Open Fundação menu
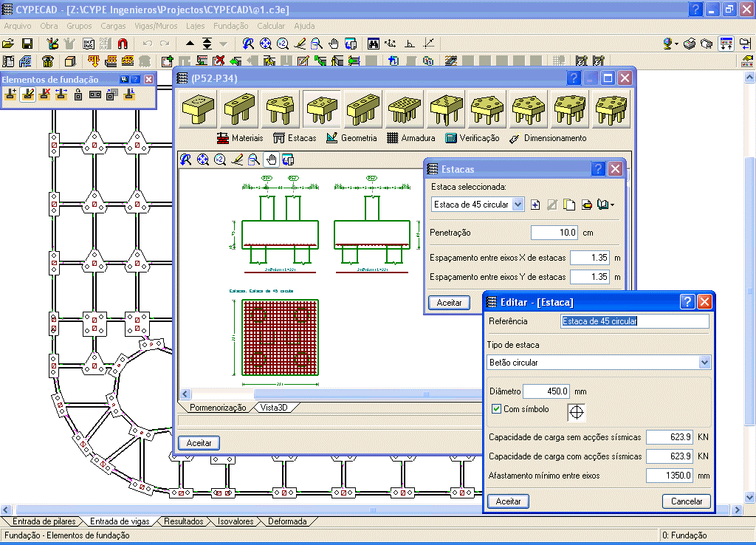Image resolution: width=756 pixels, height=545 pixels. [x=231, y=26]
